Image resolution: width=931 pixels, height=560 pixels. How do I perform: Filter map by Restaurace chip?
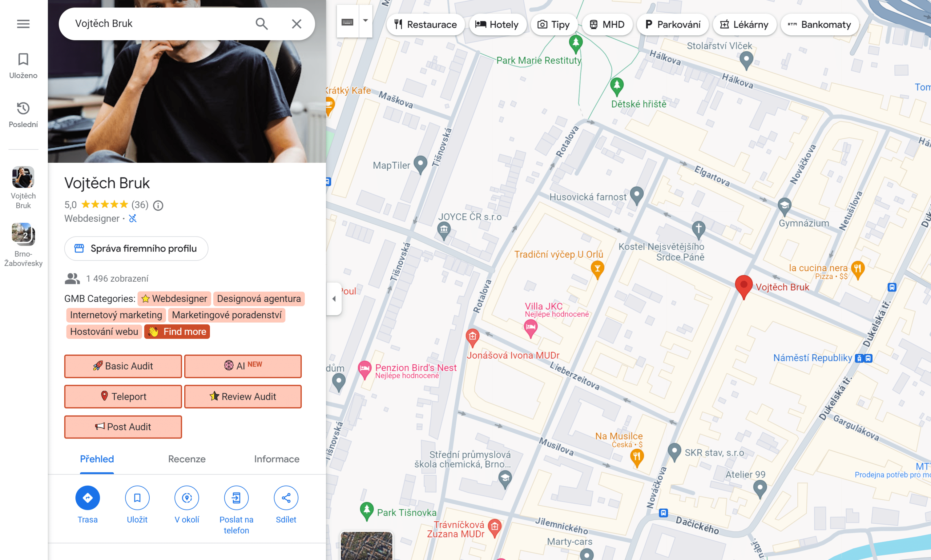(x=425, y=25)
